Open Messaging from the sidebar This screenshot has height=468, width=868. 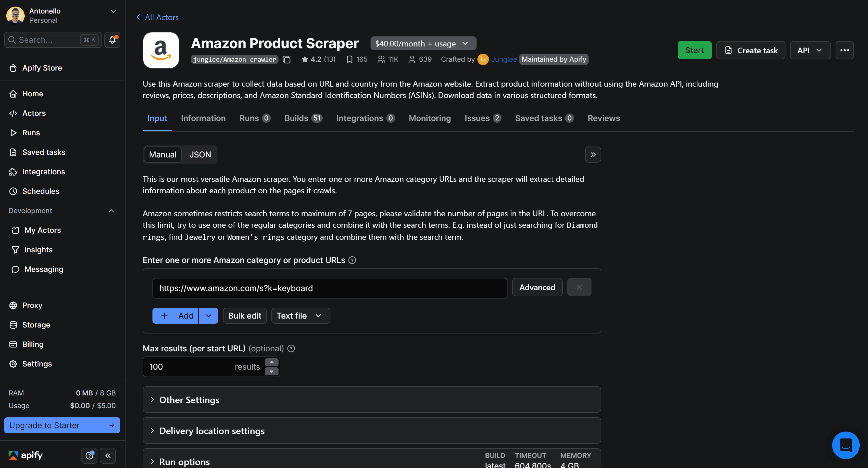click(x=44, y=269)
